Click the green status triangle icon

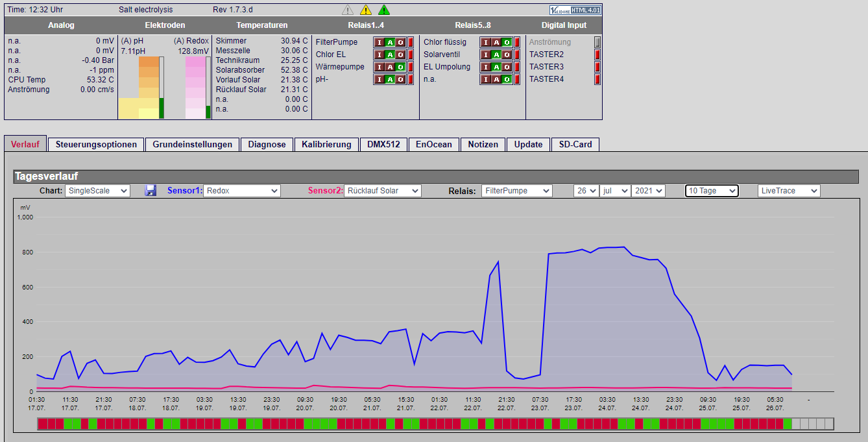point(384,10)
